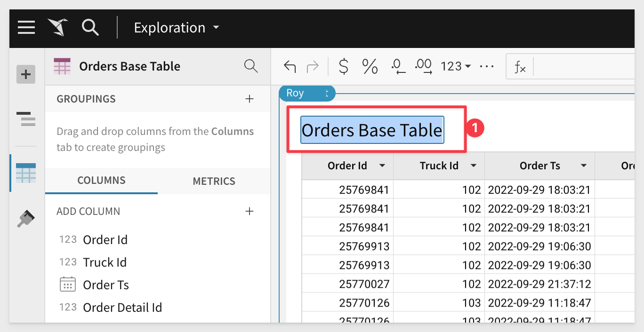This screenshot has width=644, height=332.
Task: Open the format paintbrush sidebar icon
Action: tap(26, 219)
